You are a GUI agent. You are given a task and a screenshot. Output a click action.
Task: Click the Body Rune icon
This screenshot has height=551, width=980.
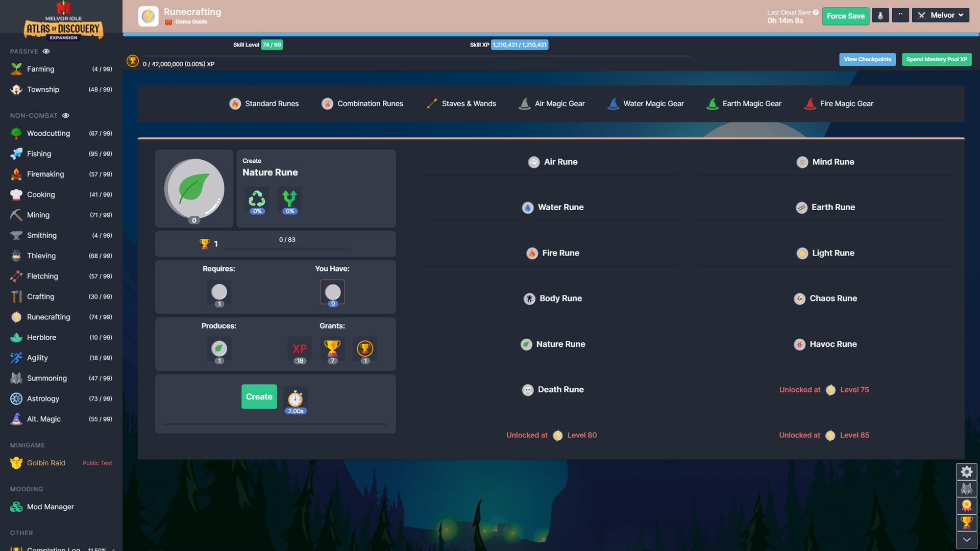529,298
